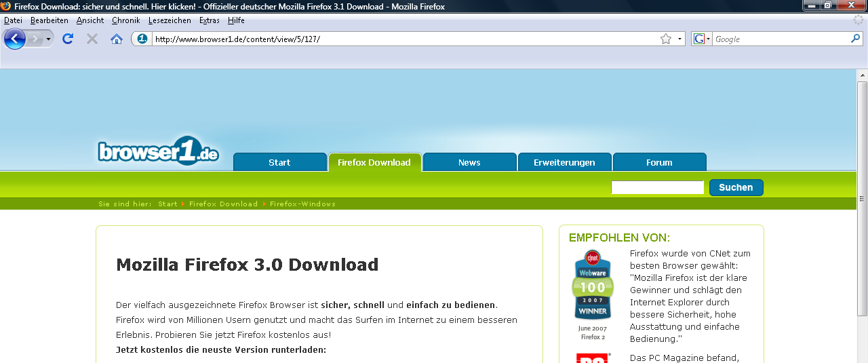Open the News site tab
The image size is (868, 363).
tap(469, 162)
